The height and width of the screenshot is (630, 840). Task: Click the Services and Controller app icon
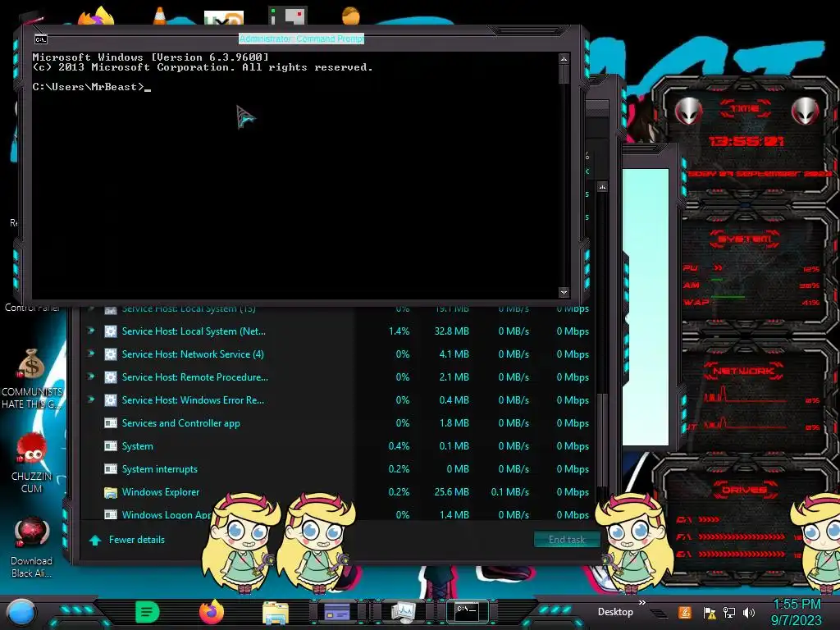click(111, 423)
